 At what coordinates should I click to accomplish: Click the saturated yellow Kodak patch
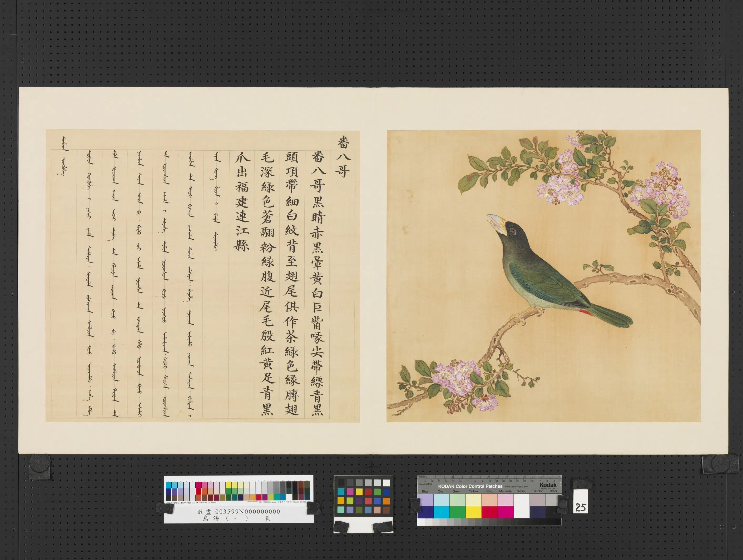tap(473, 512)
